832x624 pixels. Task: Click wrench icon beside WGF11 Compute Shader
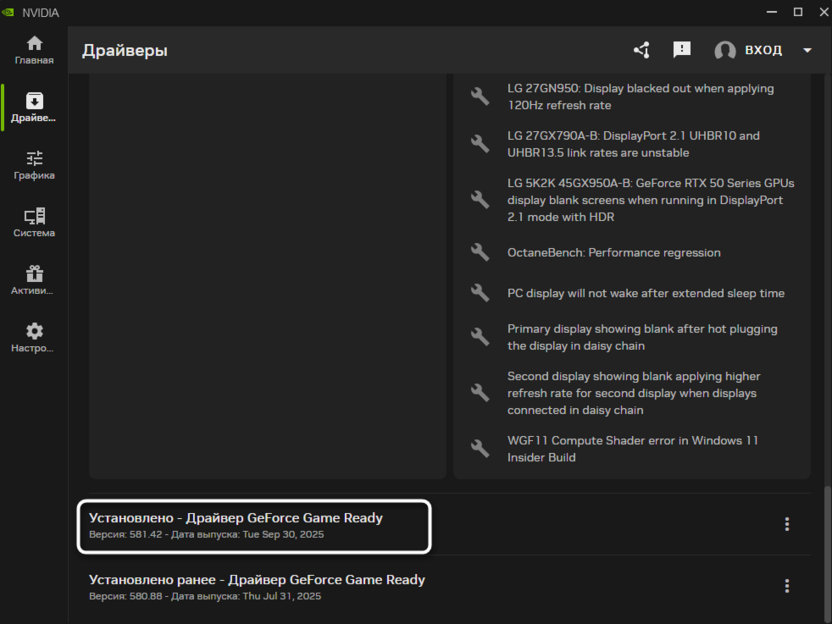(x=480, y=448)
